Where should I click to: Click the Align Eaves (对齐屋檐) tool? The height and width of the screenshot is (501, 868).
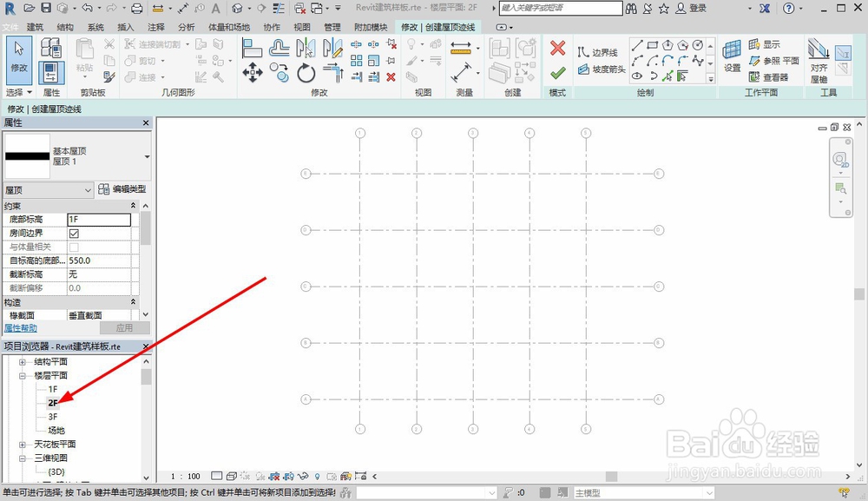point(819,61)
